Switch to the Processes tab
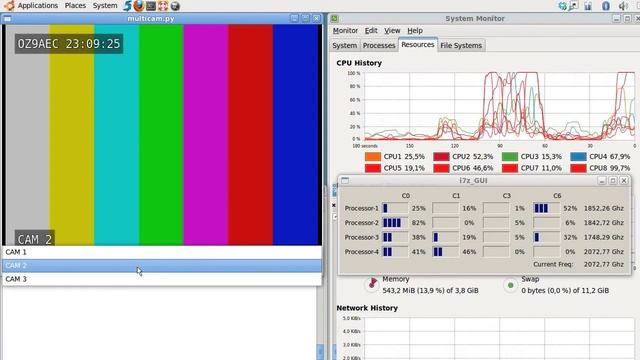This screenshot has height=360, width=640. 379,45
